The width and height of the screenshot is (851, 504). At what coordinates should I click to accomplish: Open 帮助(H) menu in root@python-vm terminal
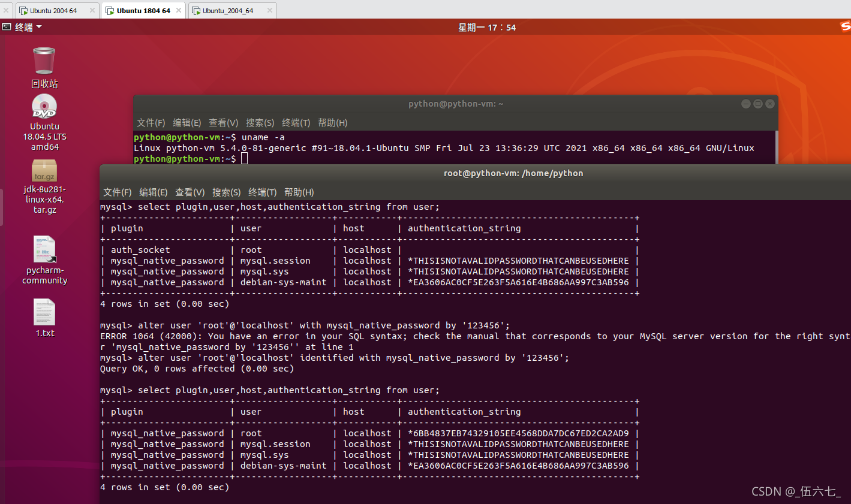299,192
